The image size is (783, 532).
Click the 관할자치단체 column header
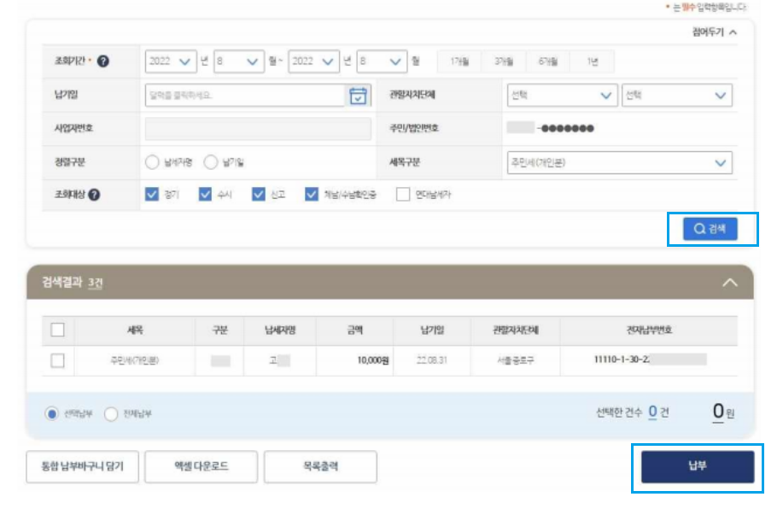(516, 330)
